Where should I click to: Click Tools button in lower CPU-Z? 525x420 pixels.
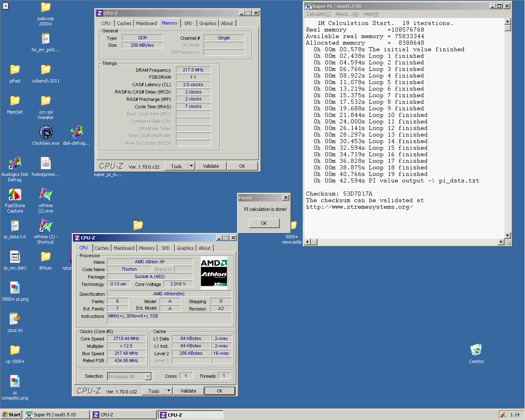click(x=154, y=391)
